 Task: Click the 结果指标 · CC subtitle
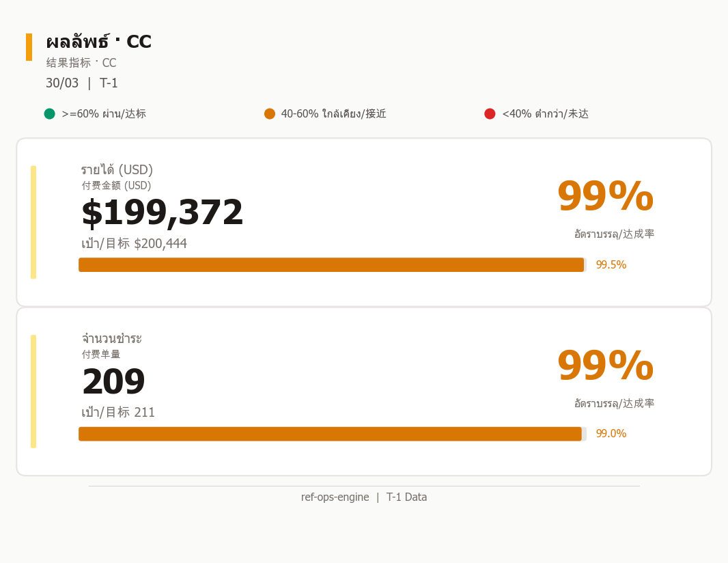click(81, 63)
